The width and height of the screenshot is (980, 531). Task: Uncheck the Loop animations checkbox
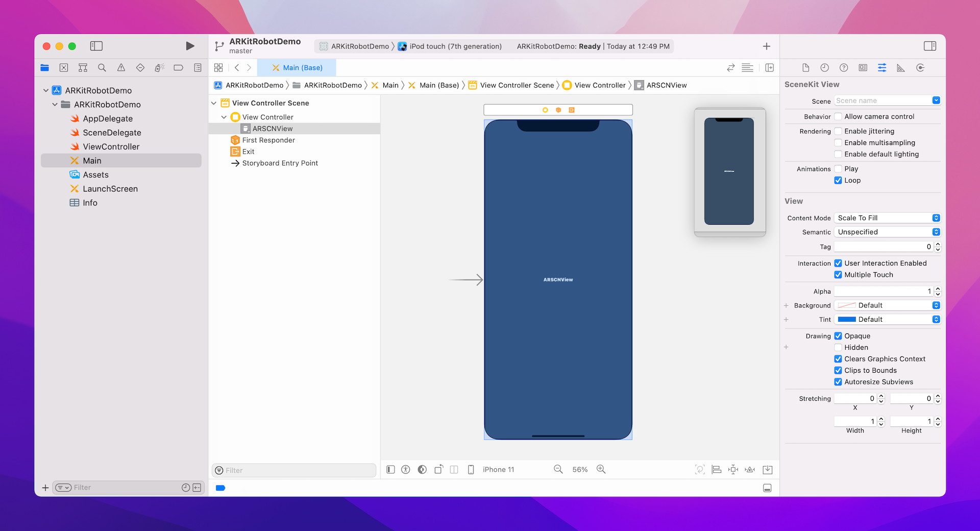[x=838, y=180]
